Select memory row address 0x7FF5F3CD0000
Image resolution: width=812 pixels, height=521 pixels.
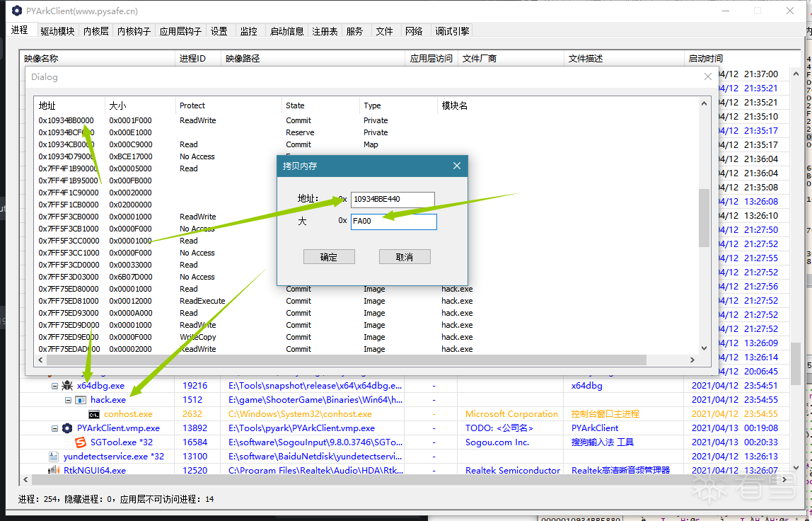(69, 265)
